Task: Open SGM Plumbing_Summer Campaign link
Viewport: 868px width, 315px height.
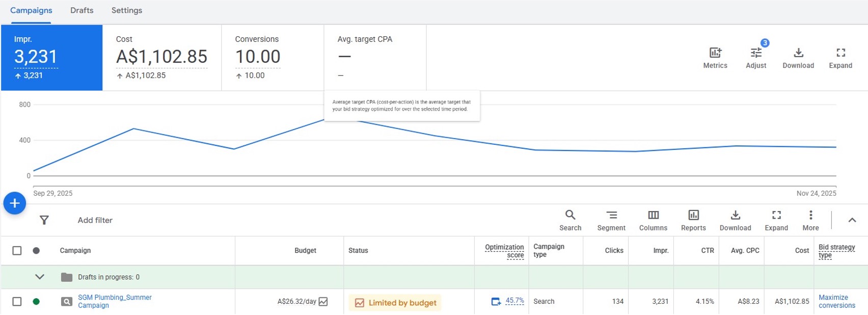Action: 115,302
